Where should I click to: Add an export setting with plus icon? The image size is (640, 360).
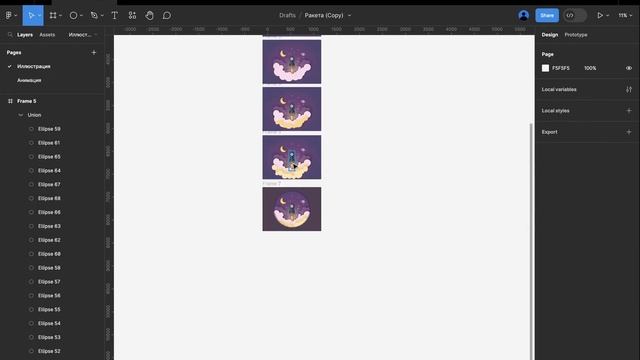coord(629,132)
